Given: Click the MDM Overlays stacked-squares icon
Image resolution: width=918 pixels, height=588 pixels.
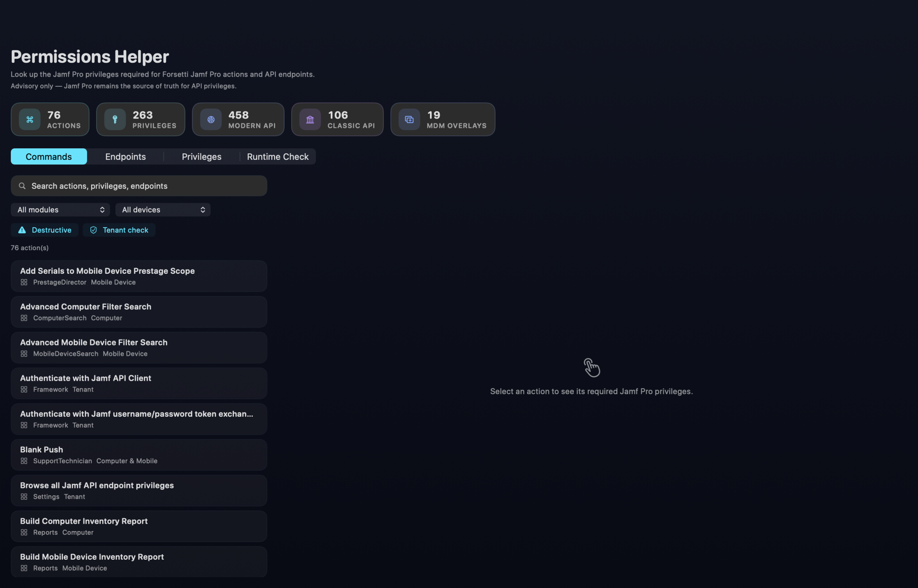Looking at the screenshot, I should pyautogui.click(x=409, y=120).
